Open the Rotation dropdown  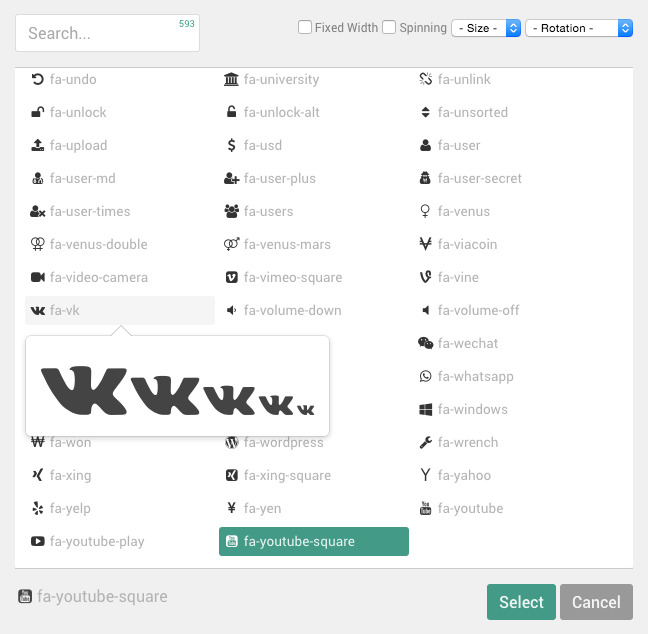pos(578,28)
